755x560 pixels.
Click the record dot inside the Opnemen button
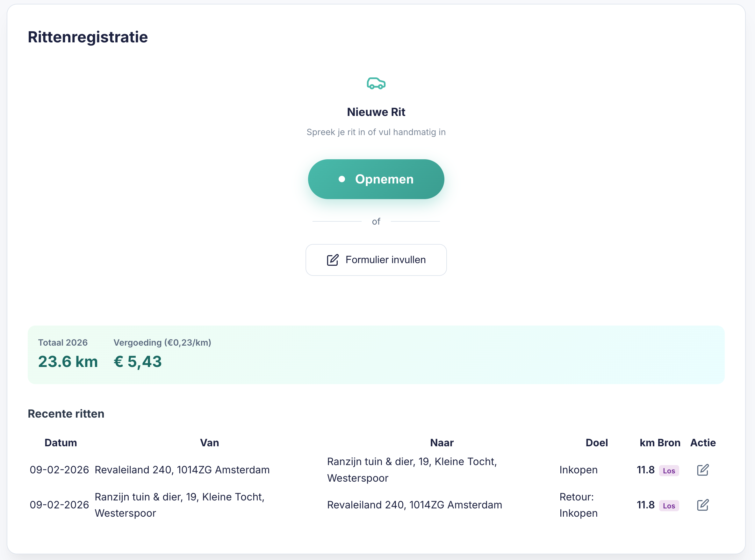tap(342, 179)
